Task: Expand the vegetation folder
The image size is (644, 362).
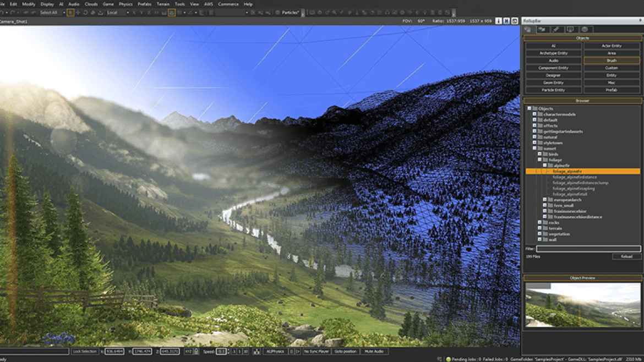Action: 539,234
